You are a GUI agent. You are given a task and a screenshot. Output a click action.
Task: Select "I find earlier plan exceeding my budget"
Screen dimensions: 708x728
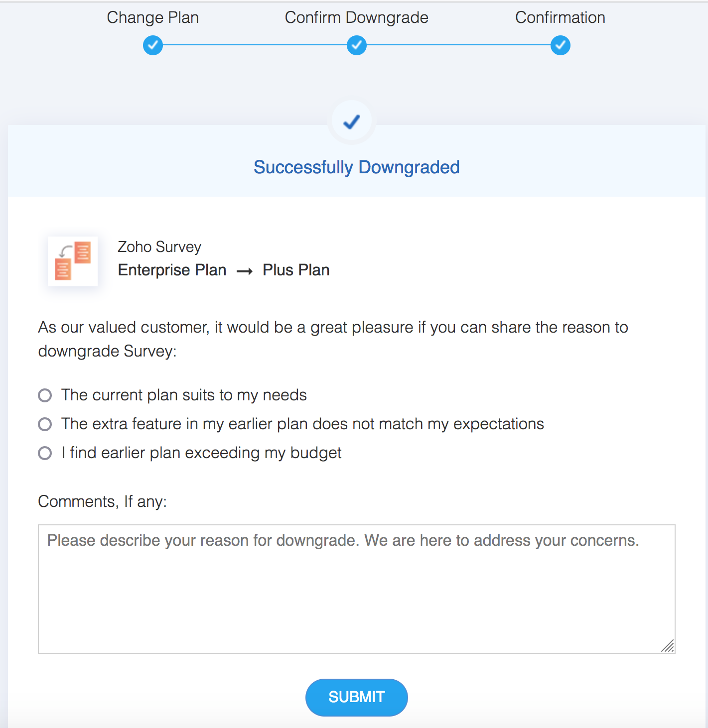pyautogui.click(x=45, y=453)
